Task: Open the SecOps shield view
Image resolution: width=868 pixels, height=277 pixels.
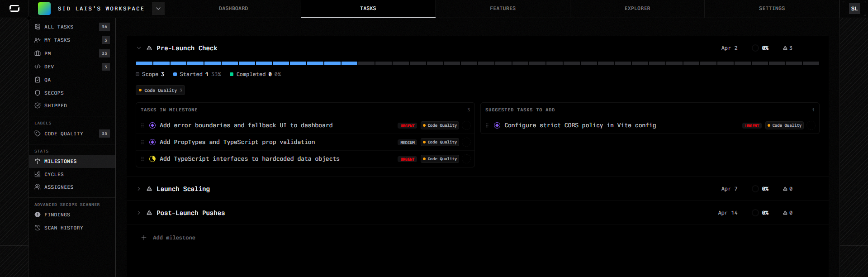Action: pos(54,93)
